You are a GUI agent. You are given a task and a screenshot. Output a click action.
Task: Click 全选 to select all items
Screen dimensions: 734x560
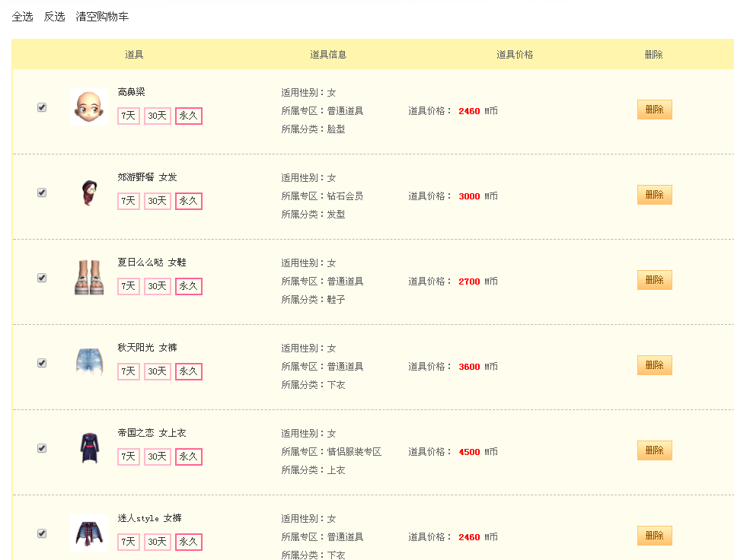[23, 17]
